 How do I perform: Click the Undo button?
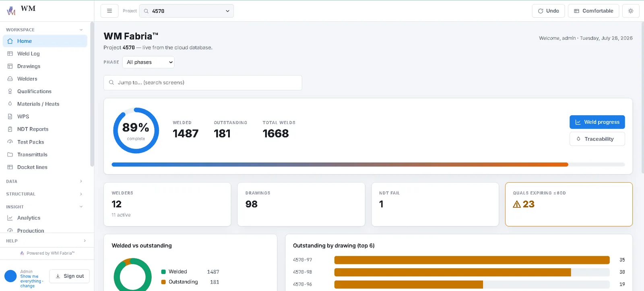548,11
